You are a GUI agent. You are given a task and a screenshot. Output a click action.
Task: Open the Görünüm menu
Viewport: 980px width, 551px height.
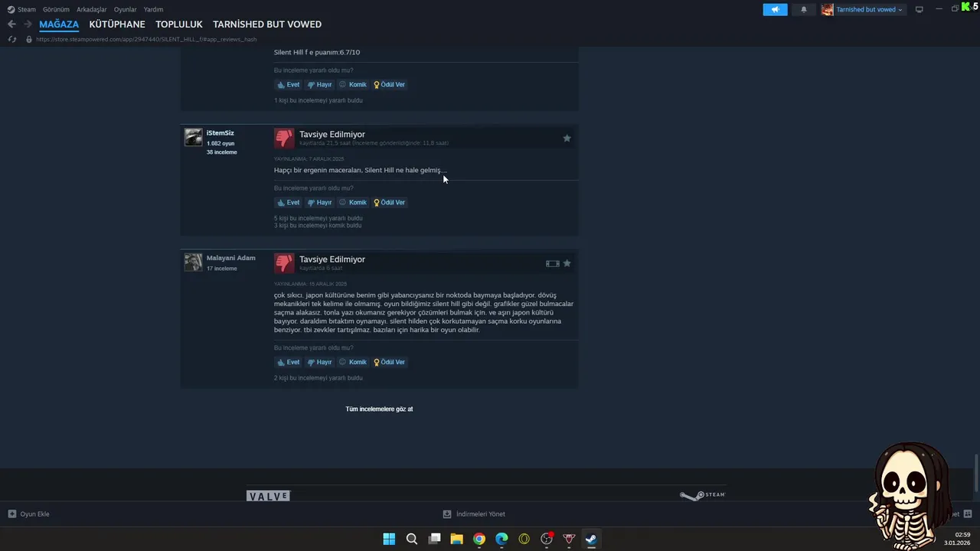pyautogui.click(x=56, y=9)
